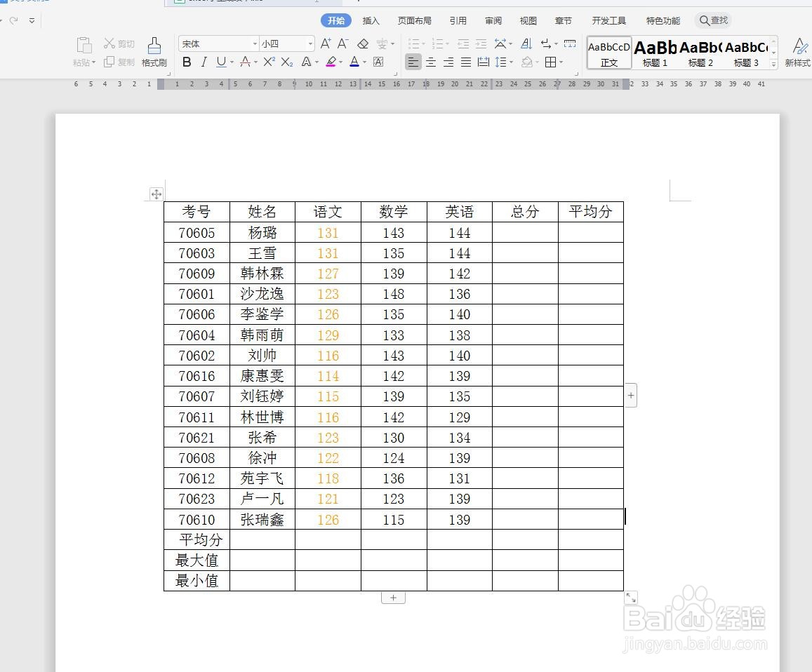812x672 pixels.
Task: Click the 复制 copy icon
Action: (x=119, y=62)
